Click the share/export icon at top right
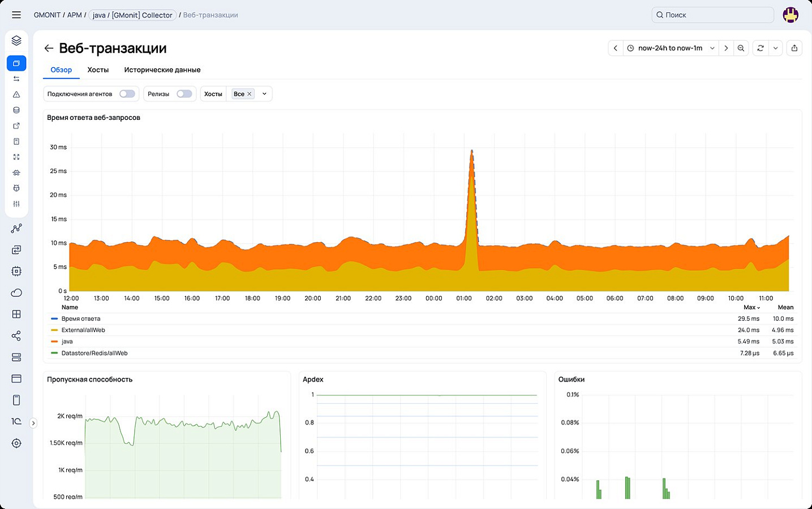Viewport: 812px width, 509px height. point(794,48)
